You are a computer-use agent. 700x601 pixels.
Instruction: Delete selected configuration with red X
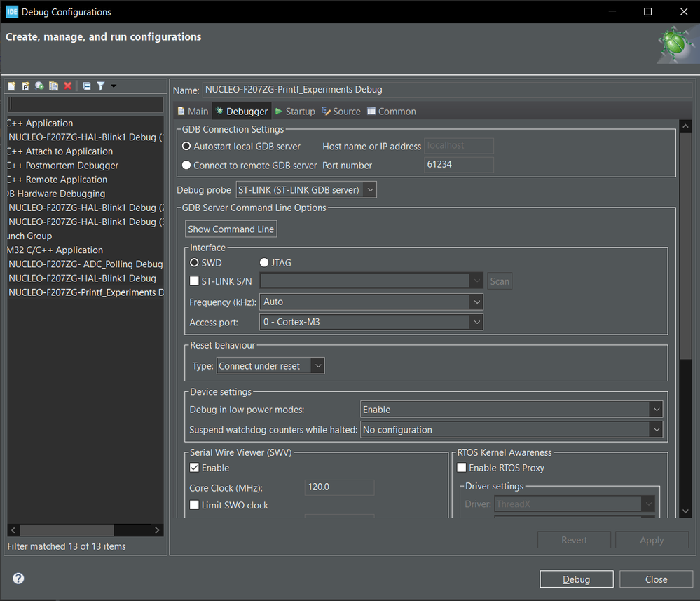[x=68, y=86]
